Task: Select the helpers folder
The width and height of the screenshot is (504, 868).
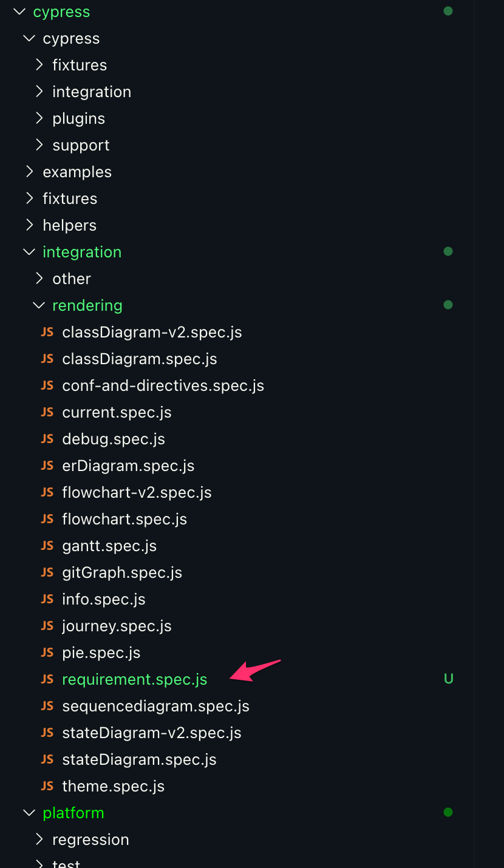Action: (69, 225)
